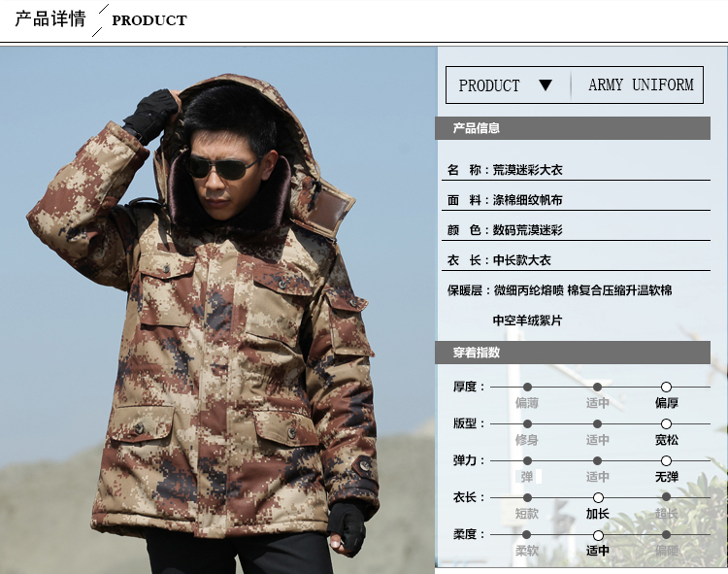Click the 产品详情 page heading
The image size is (728, 574).
50,19
